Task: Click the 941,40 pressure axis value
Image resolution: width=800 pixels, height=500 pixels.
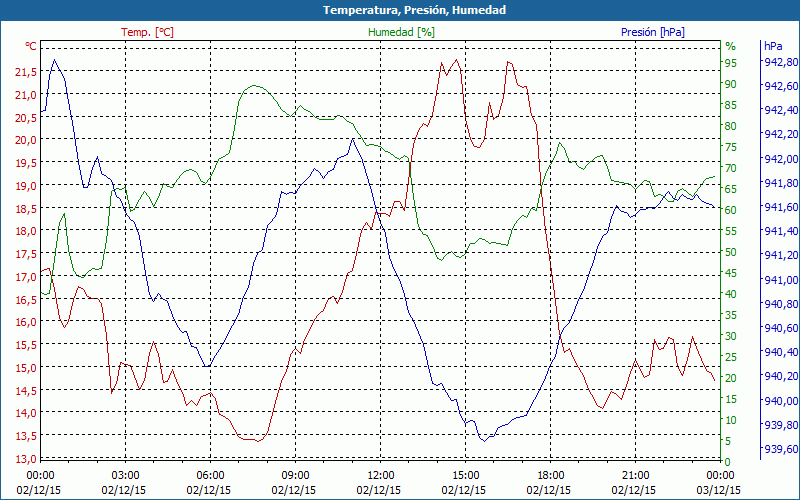Action: 779,231
